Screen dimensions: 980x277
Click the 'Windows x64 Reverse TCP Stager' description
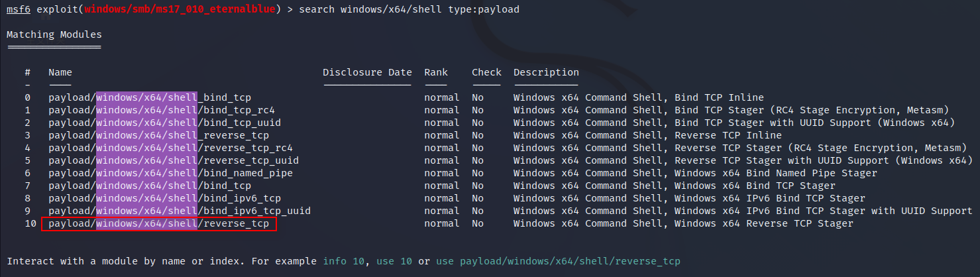[683, 224]
